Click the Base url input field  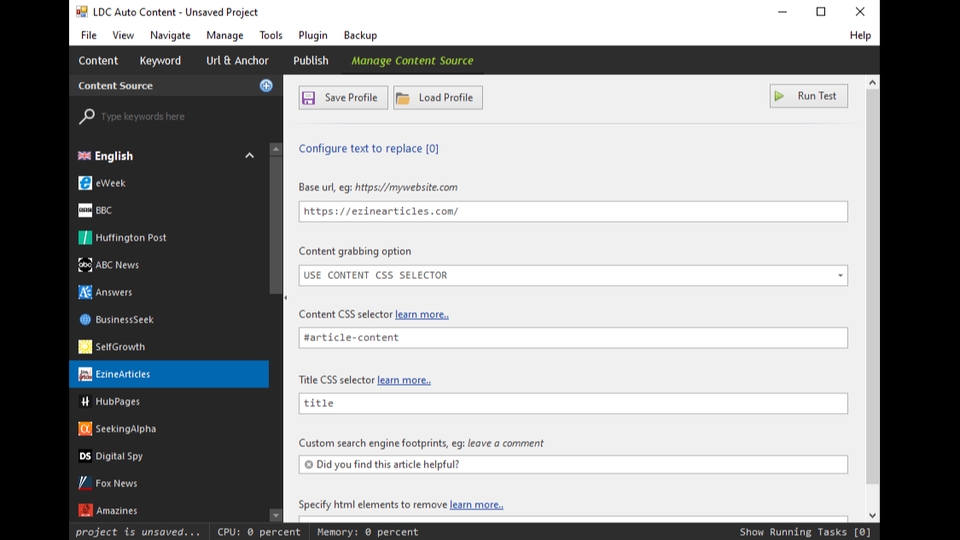573,211
